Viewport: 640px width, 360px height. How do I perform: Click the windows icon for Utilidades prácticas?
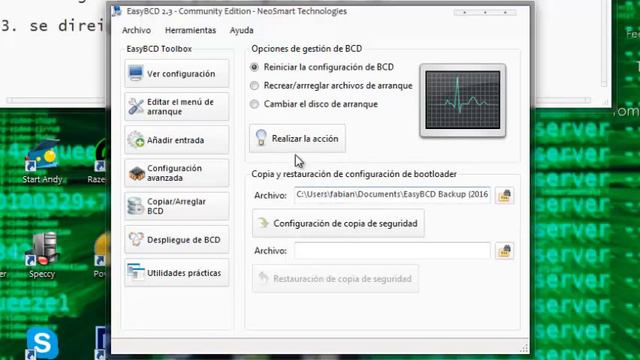click(136, 272)
